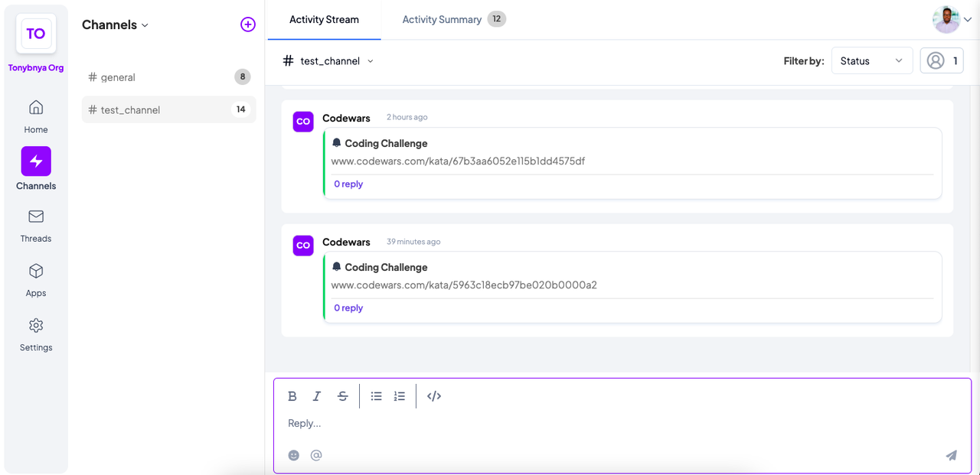Click Codewars avatar on 2 hours ago post

click(303, 122)
